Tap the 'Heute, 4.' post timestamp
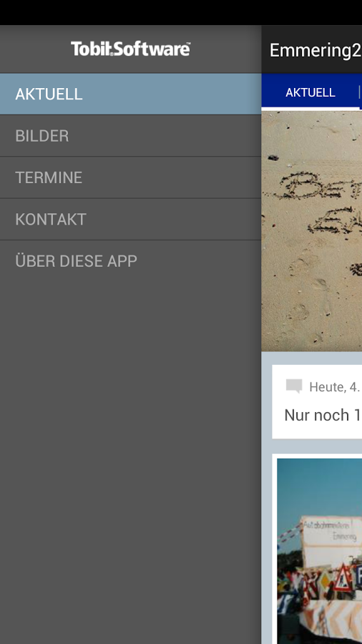This screenshot has height=644, width=362. [335, 387]
